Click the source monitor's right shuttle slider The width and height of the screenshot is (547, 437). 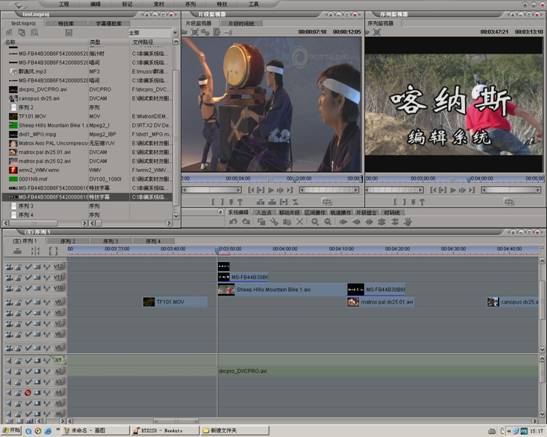(x=329, y=190)
